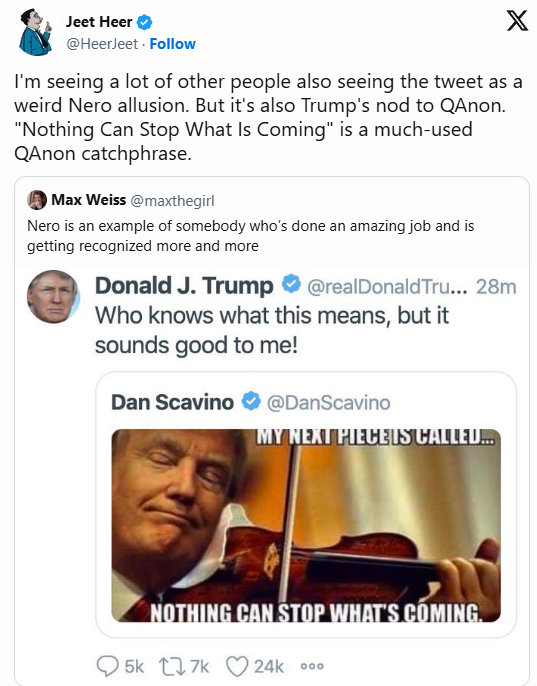Click Donald J. Trump's profile photo
The image size is (537, 686).
[x=53, y=297]
